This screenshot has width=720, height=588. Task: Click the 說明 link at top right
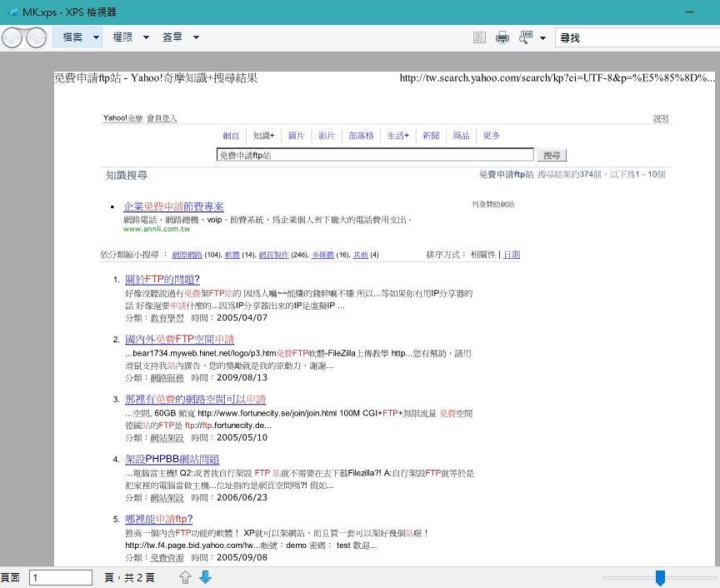click(x=661, y=118)
